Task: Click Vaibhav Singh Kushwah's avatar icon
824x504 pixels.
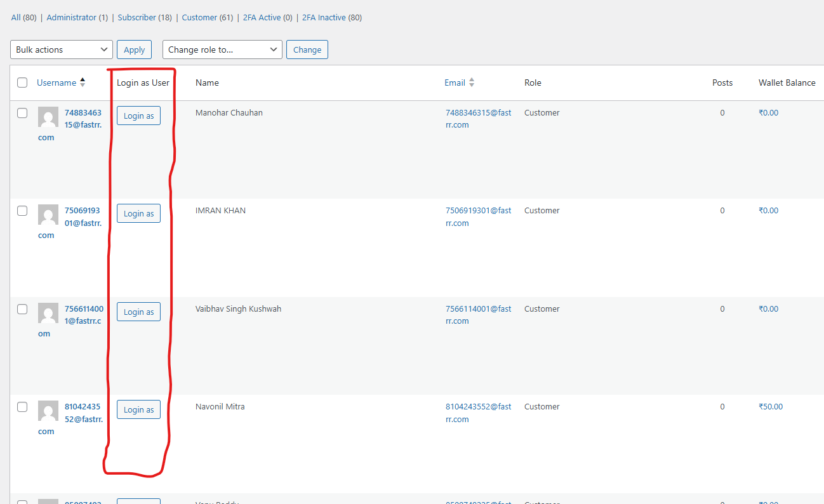Action: 48,313
